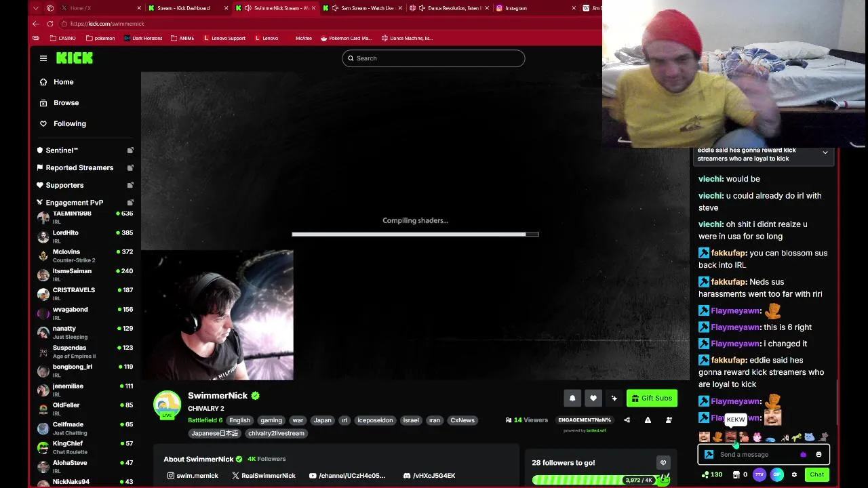Switch to the Instagram browser tab
This screenshot has height=488, width=868.
[537, 8]
